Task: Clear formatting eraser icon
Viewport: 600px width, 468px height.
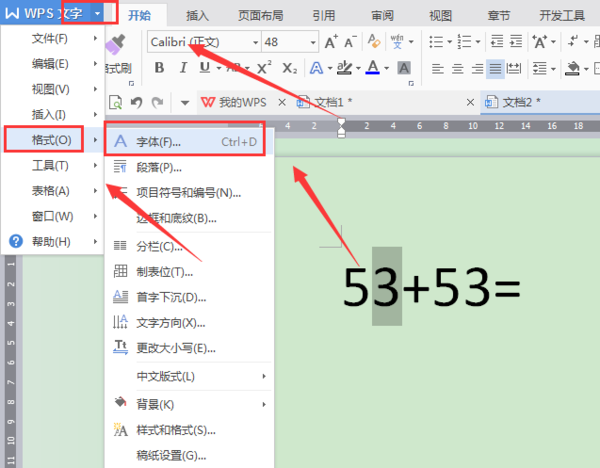Action: tap(373, 41)
